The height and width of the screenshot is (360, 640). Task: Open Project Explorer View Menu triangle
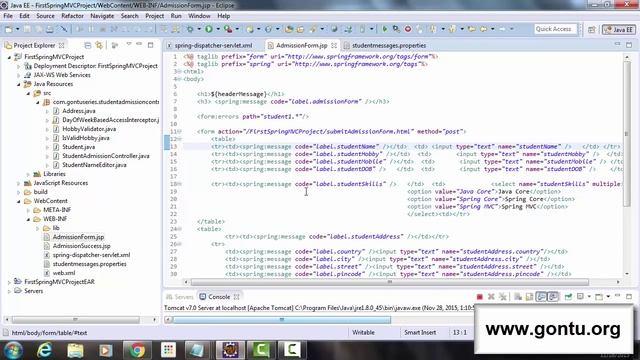tap(129, 45)
